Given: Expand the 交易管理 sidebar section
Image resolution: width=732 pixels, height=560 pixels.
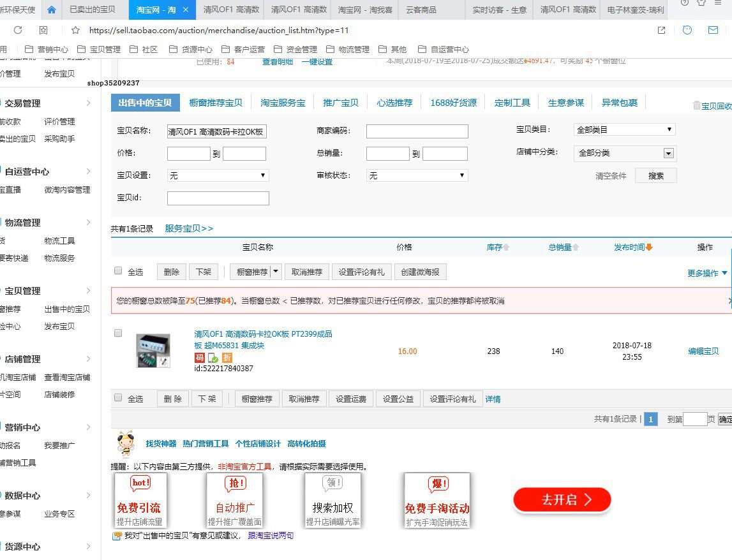Looking at the screenshot, I should click(x=88, y=103).
